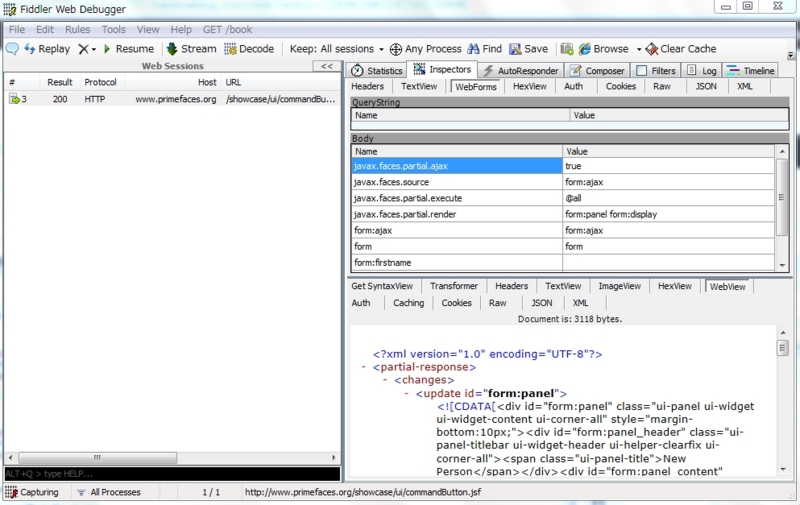The image size is (800, 505).
Task: Select the request HexView tab
Action: [530, 87]
